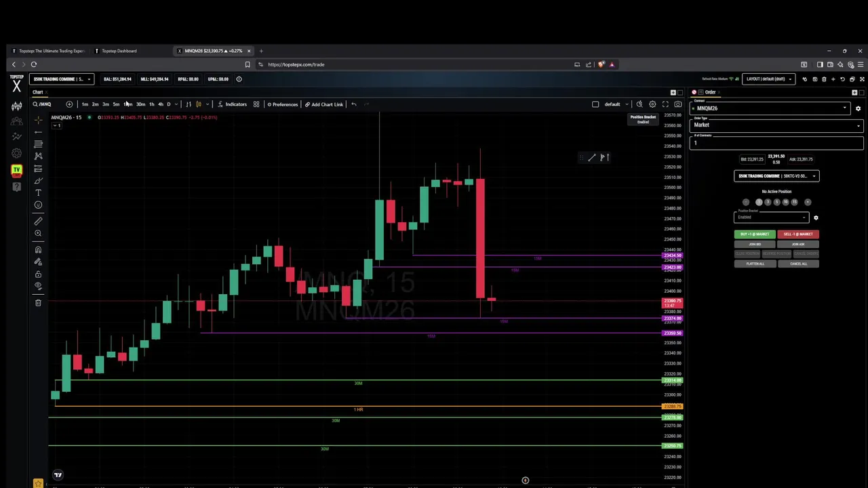
Task: Open the indicator templates grid icon
Action: 256,104
